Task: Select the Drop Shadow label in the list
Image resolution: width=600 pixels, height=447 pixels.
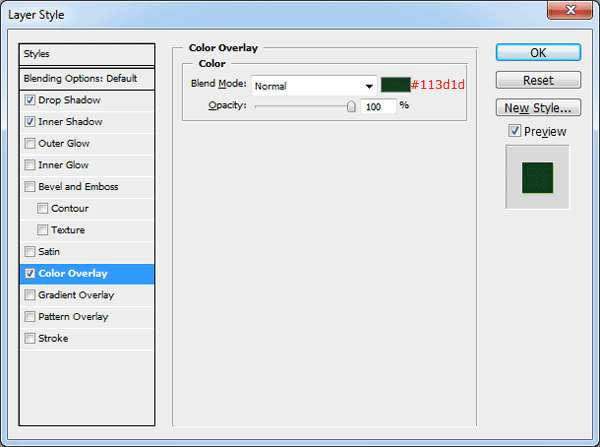Action: pos(69,100)
